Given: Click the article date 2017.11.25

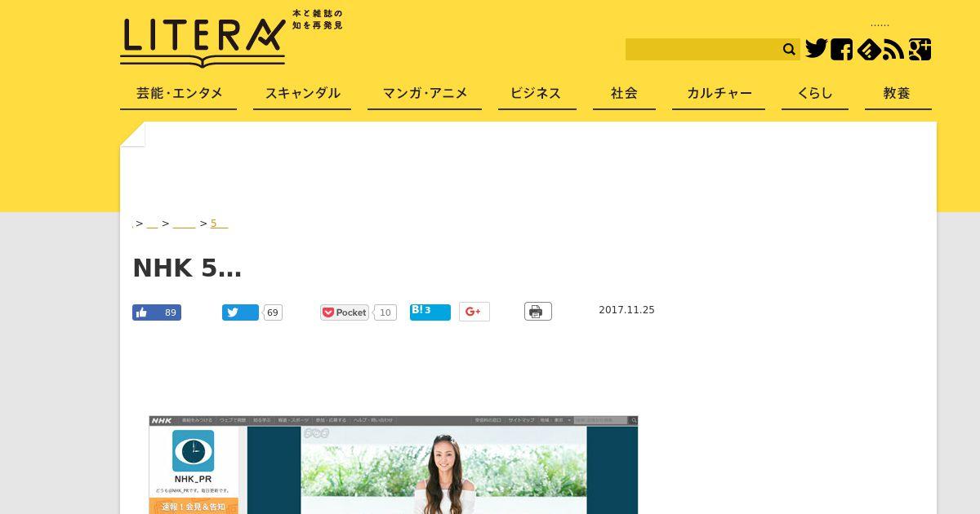Looking at the screenshot, I should click(x=626, y=310).
